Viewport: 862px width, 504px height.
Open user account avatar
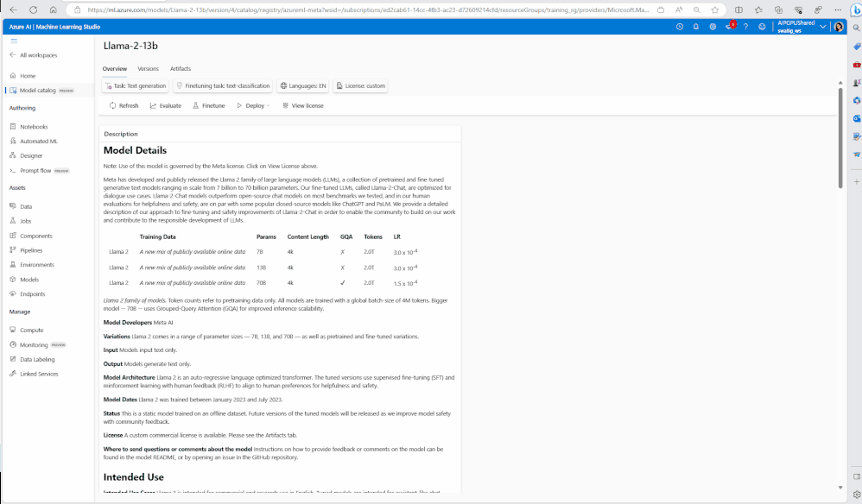[x=839, y=27]
